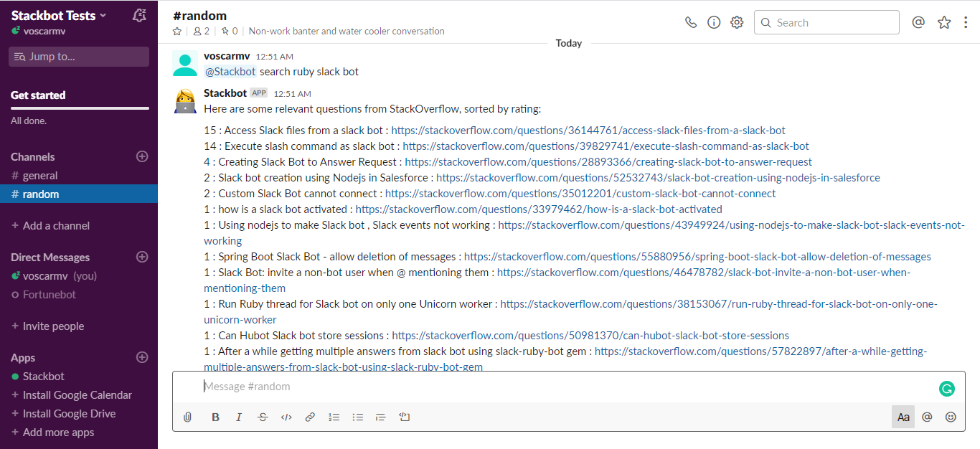
Task: Toggle ordered list formatting
Action: point(334,417)
